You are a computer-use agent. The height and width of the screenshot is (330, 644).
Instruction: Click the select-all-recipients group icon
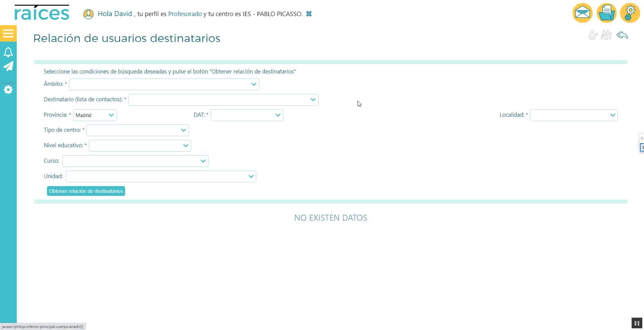pyautogui.click(x=606, y=35)
